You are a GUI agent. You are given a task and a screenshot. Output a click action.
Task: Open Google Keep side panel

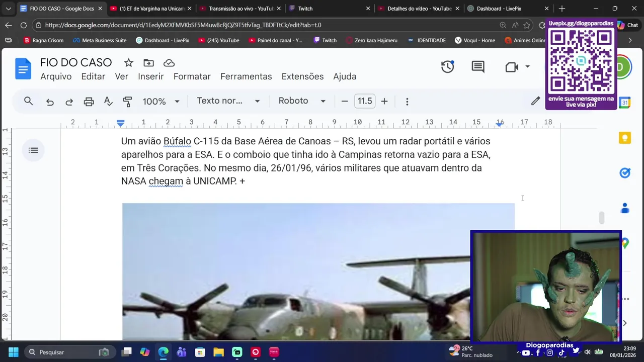click(x=625, y=138)
